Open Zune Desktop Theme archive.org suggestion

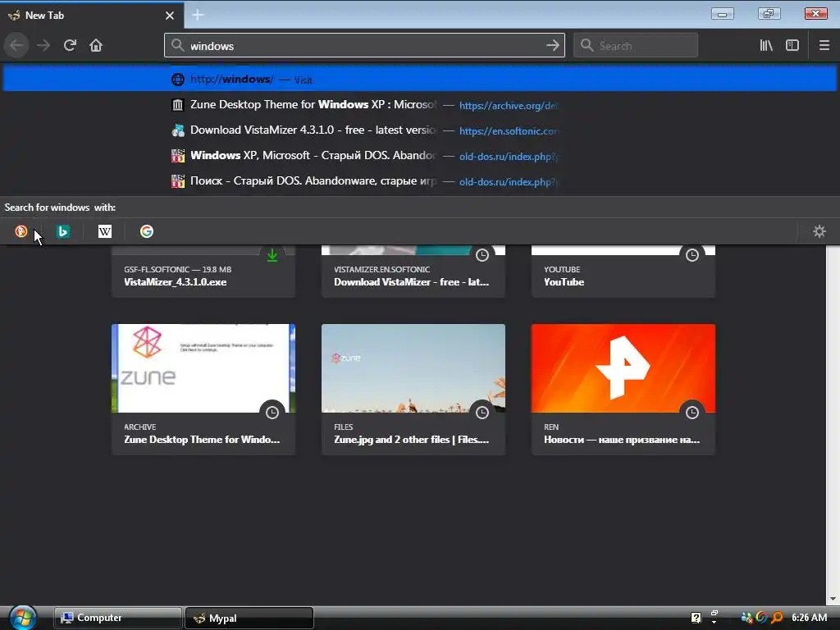(420, 105)
